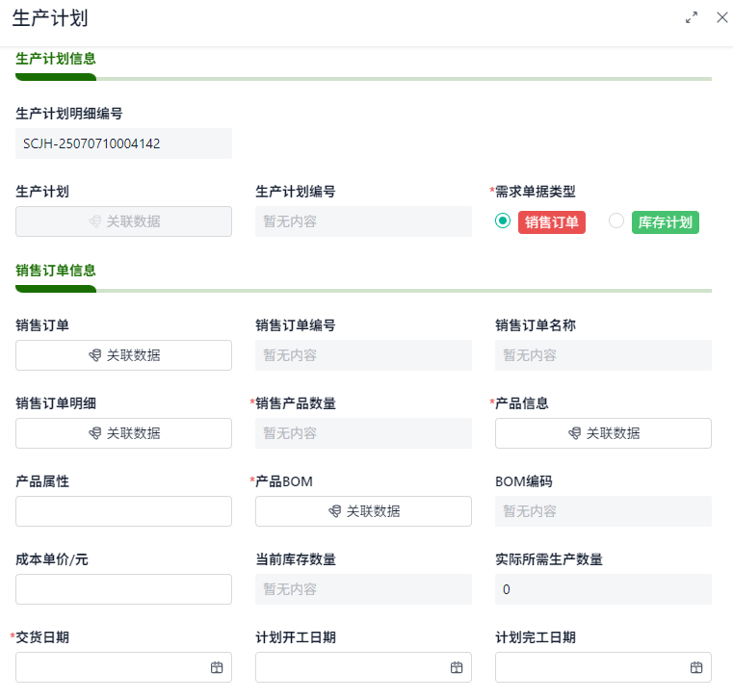Click into the 成本单价/元 input field
This screenshot has width=733, height=700.
(x=123, y=589)
